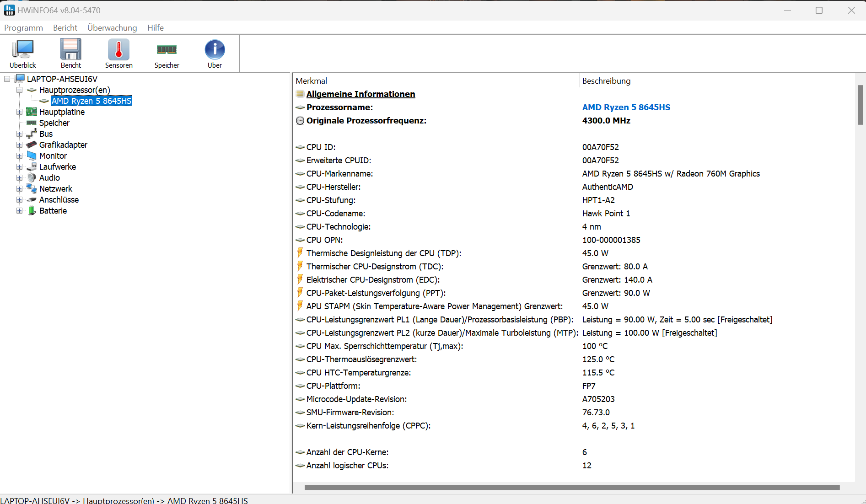Select the Grafikadapter tree icon
The width and height of the screenshot is (866, 504).
(x=32, y=145)
